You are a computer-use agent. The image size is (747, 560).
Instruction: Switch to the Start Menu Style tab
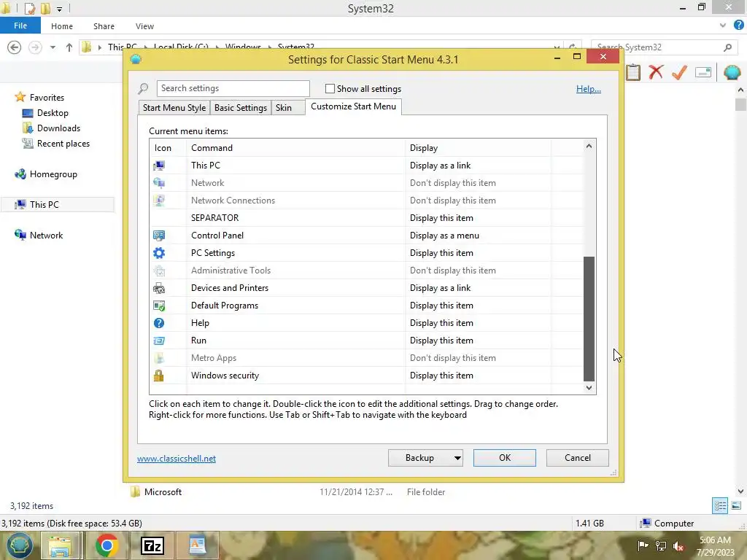[x=174, y=108]
